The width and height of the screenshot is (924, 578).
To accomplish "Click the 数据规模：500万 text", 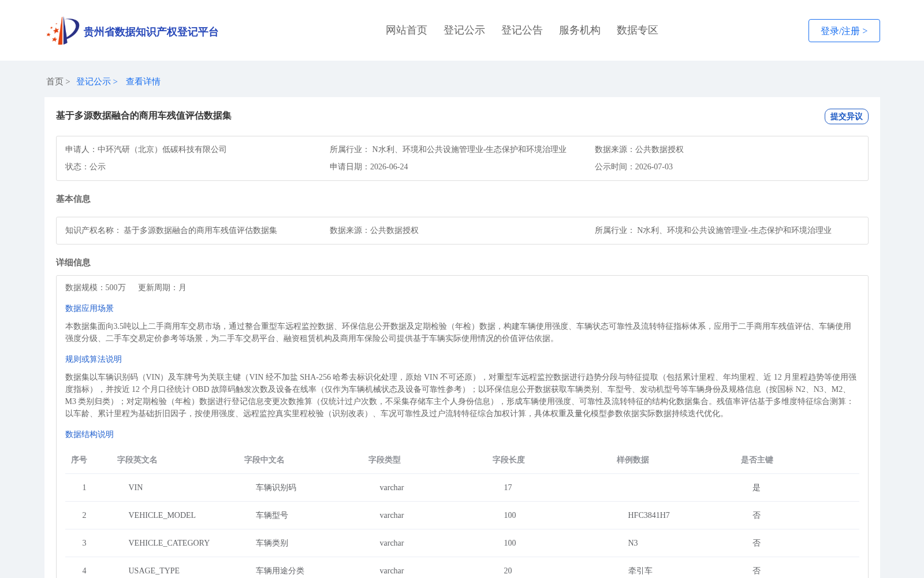I will coord(96,287).
